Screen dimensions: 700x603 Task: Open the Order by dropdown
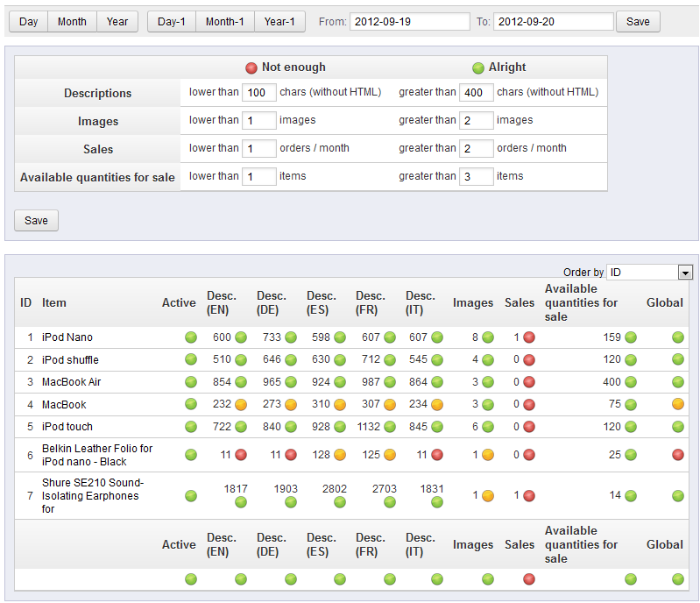[650, 273]
